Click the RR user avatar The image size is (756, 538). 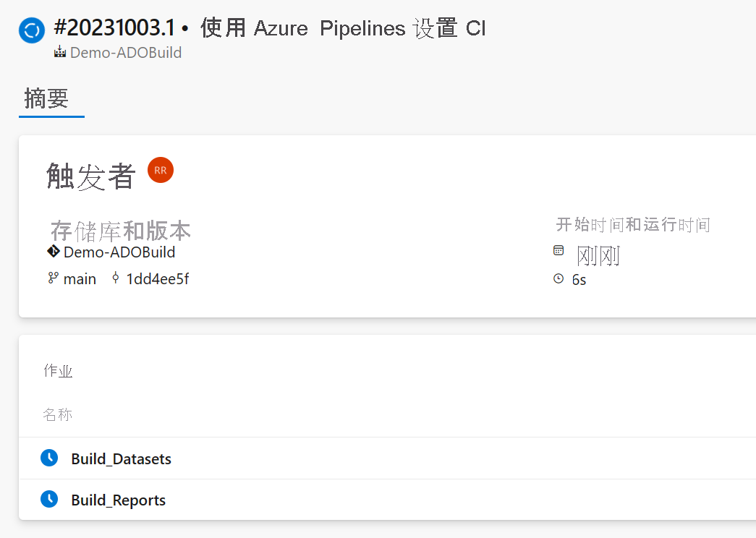161,170
